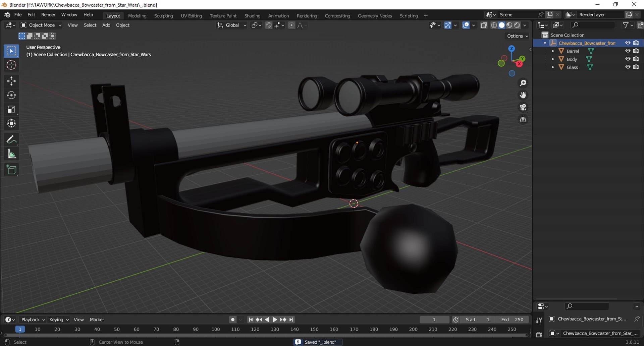Screen dimensions: 644x346
Task: Toggle viewport gizmos button
Action: (x=447, y=25)
